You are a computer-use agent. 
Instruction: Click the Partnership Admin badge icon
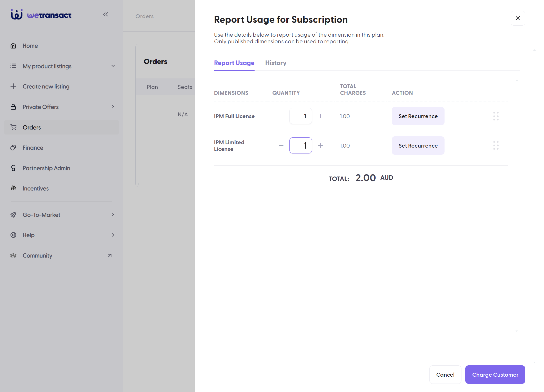(x=13, y=168)
